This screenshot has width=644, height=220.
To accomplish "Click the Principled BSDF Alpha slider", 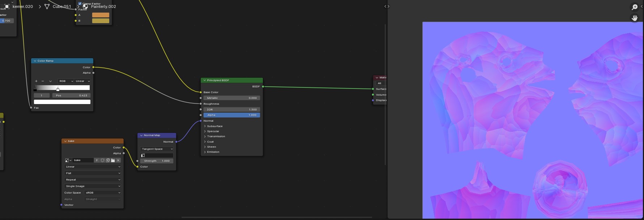I will (232, 115).
